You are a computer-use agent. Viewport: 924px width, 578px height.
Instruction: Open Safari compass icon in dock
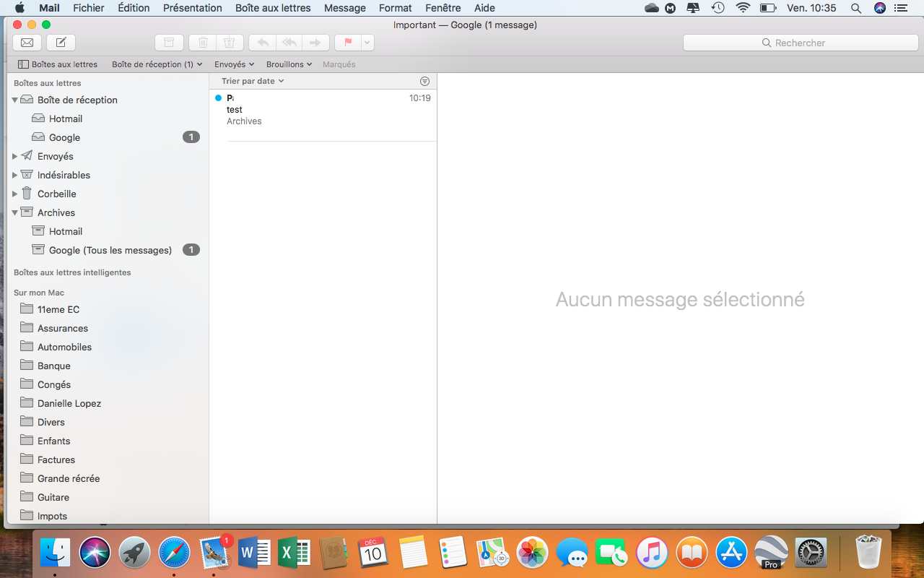(174, 553)
